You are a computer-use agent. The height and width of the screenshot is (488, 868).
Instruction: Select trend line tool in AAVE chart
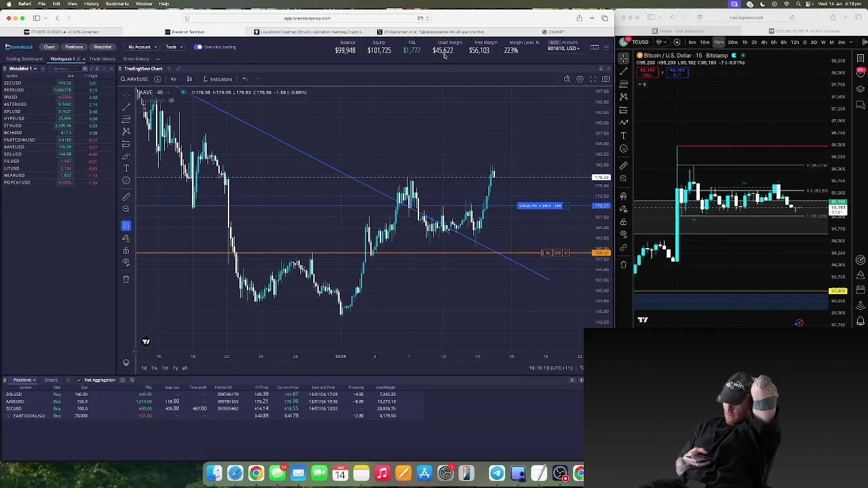pos(126,107)
